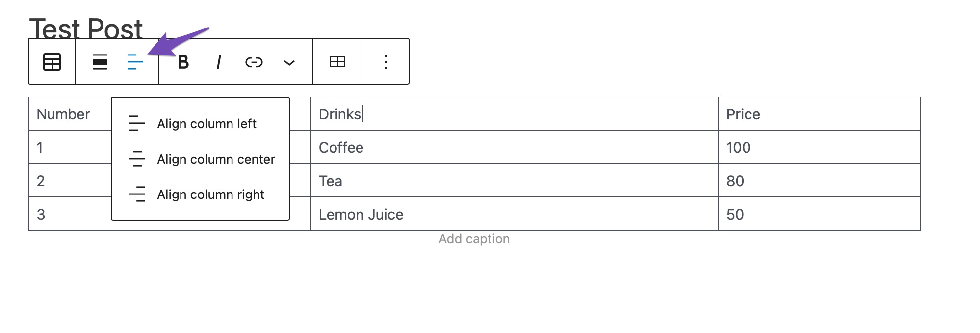This screenshot has height=333, width=980.
Task: Select Align column center
Action: (200, 159)
